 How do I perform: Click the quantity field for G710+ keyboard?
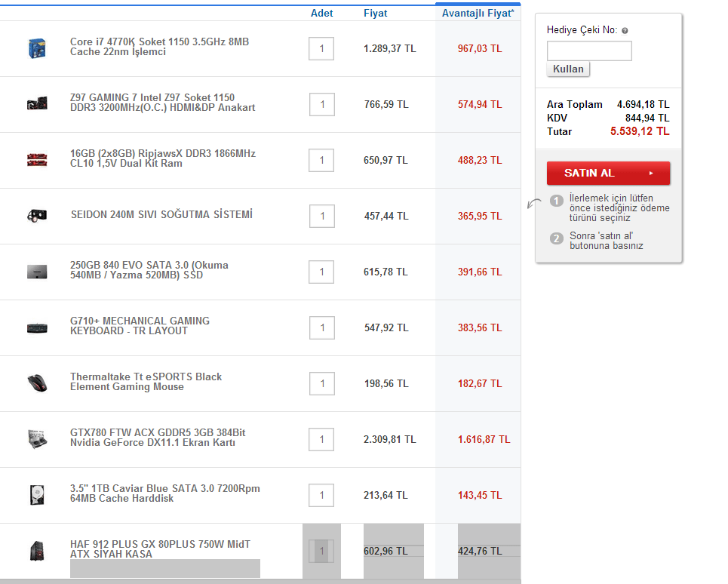pyautogui.click(x=321, y=327)
